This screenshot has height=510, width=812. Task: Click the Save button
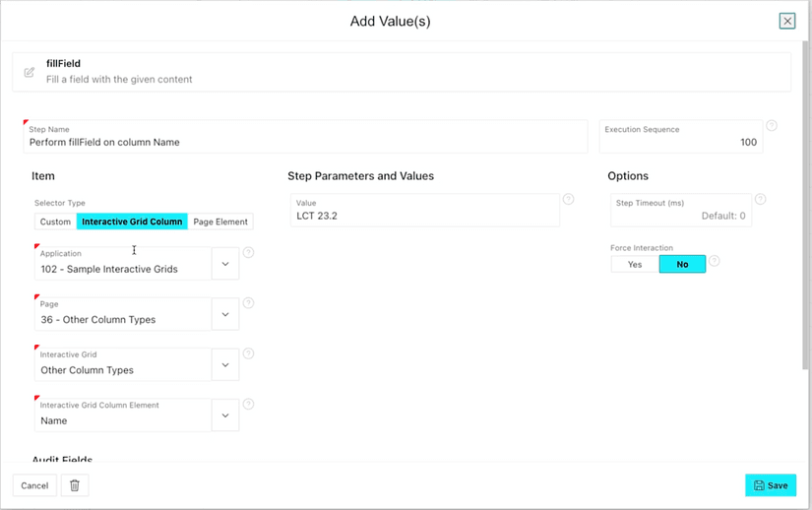(771, 485)
